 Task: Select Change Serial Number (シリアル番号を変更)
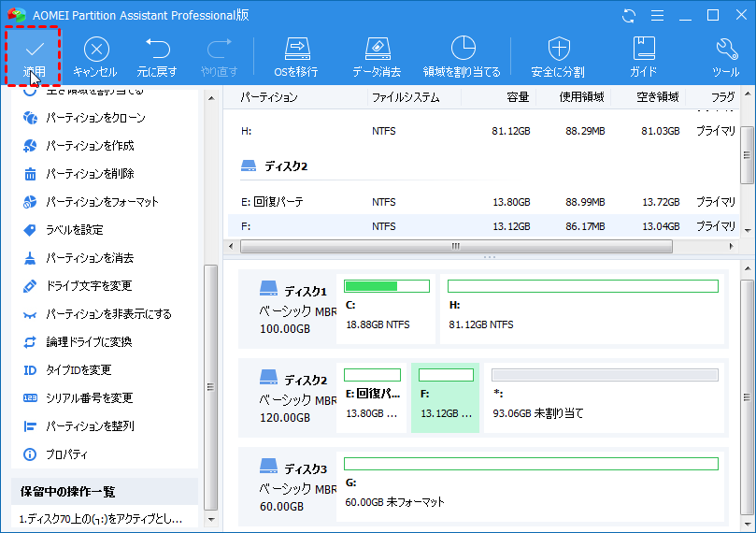(78, 398)
